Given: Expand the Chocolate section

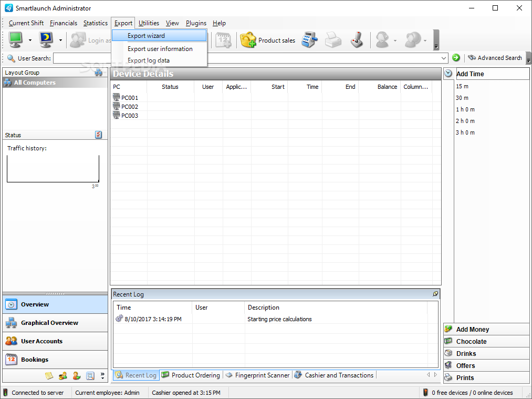Looking at the screenshot, I should (486, 342).
